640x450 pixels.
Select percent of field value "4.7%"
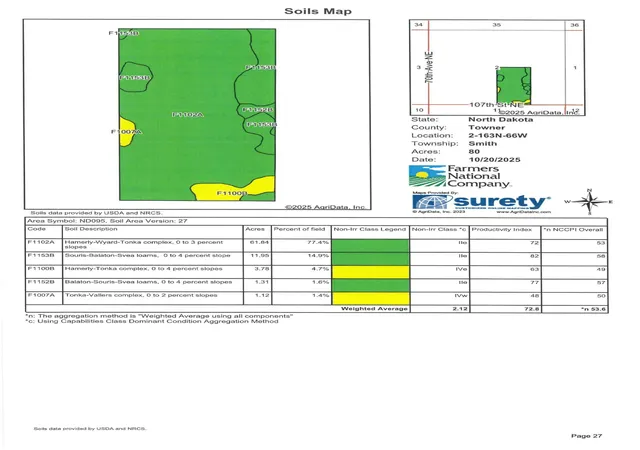(320, 269)
